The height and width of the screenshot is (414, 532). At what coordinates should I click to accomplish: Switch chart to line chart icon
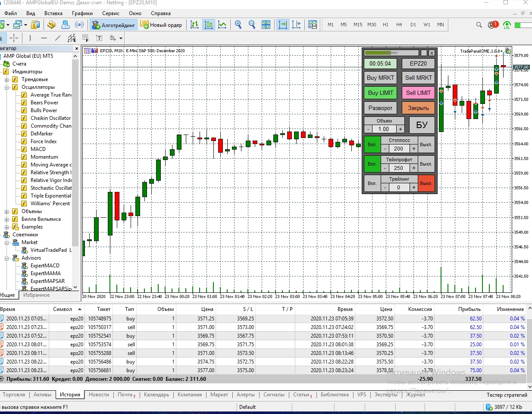(x=222, y=25)
